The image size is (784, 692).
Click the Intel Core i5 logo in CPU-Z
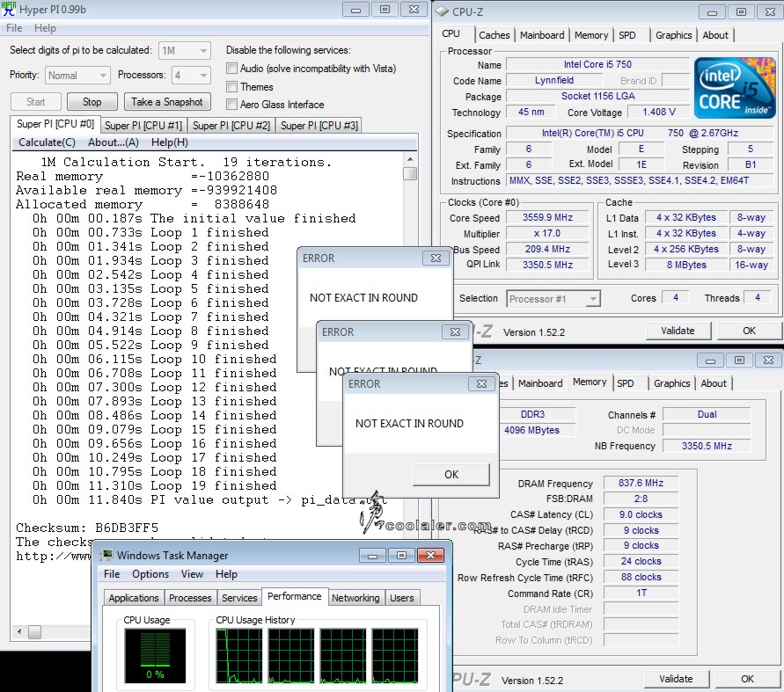pos(734,88)
